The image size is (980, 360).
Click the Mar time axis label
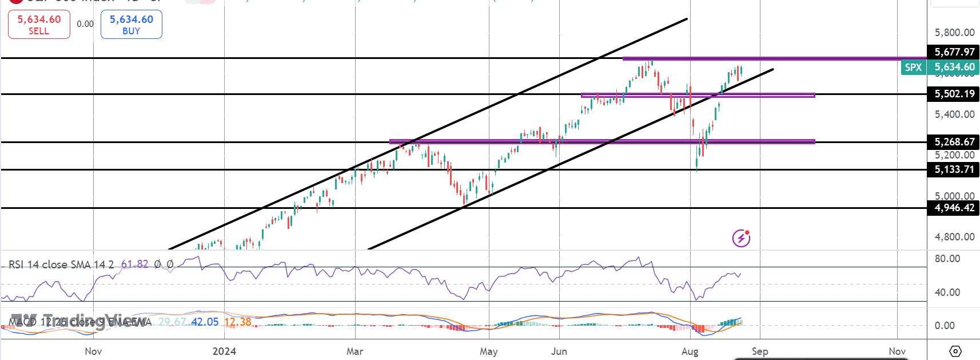click(354, 351)
